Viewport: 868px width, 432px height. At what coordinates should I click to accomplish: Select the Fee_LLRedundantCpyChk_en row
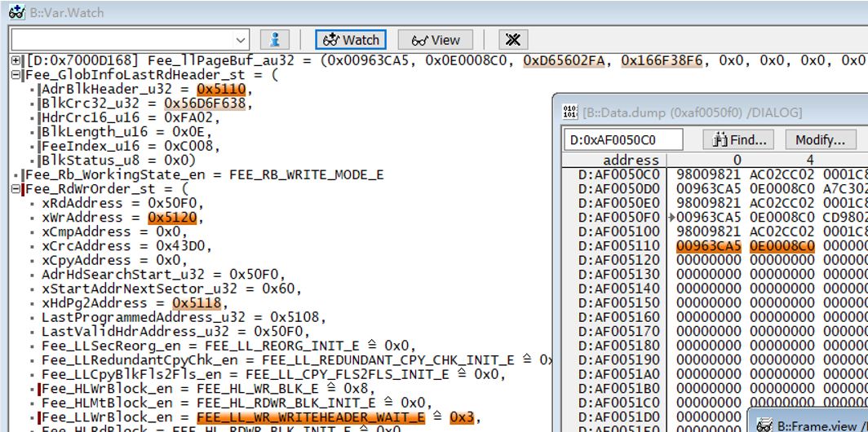click(x=297, y=360)
